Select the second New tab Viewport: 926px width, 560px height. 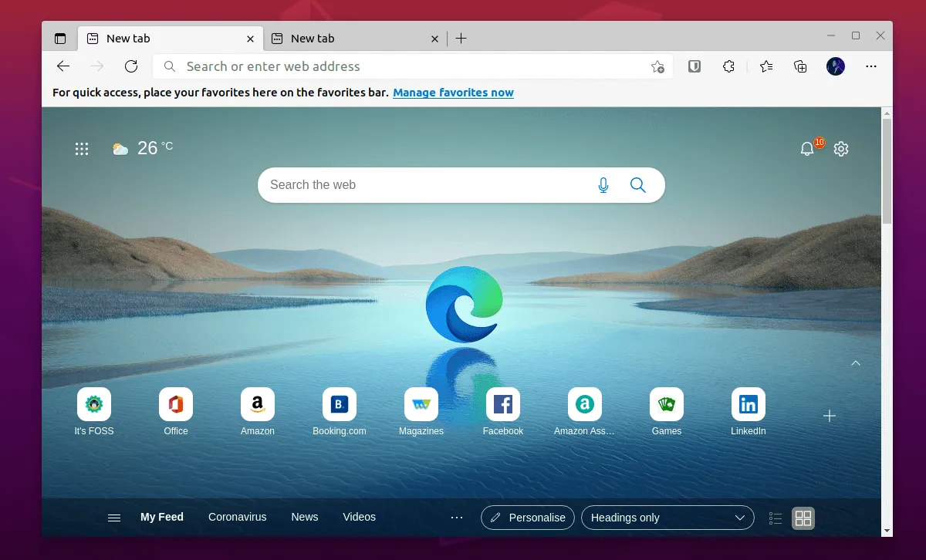point(347,38)
